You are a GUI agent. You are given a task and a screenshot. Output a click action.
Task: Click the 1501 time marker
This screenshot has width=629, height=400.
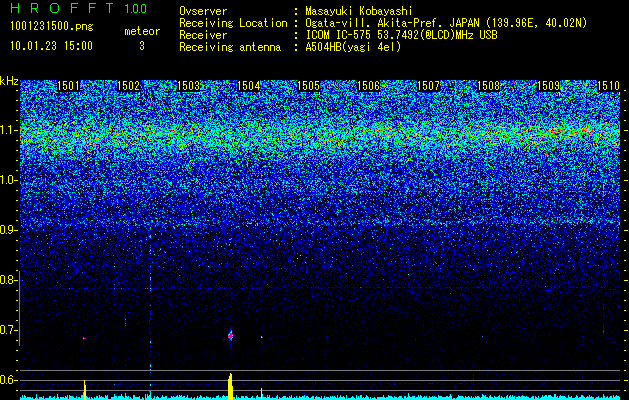pyautogui.click(x=69, y=86)
